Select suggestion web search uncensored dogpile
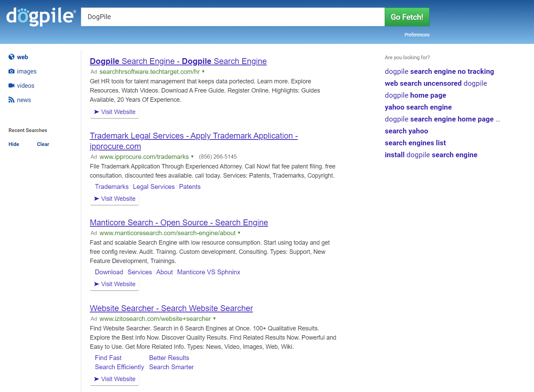Screen dimensions: 534x392 (x=436, y=83)
